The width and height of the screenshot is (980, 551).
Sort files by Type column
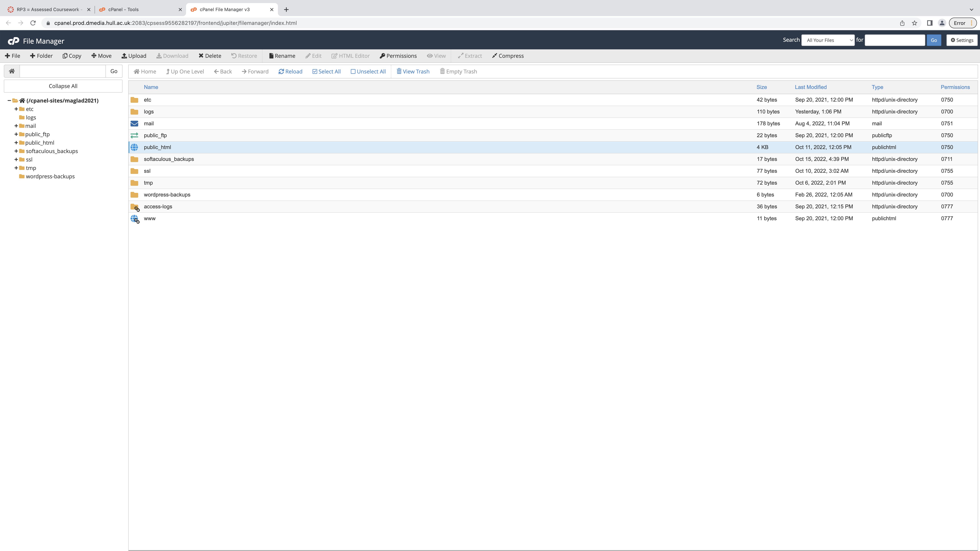point(877,87)
